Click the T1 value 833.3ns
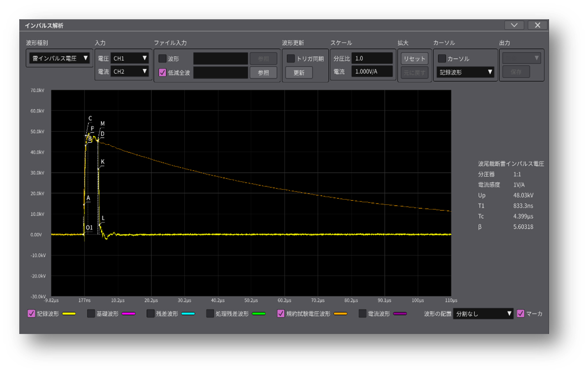588x373 pixels. click(x=523, y=206)
